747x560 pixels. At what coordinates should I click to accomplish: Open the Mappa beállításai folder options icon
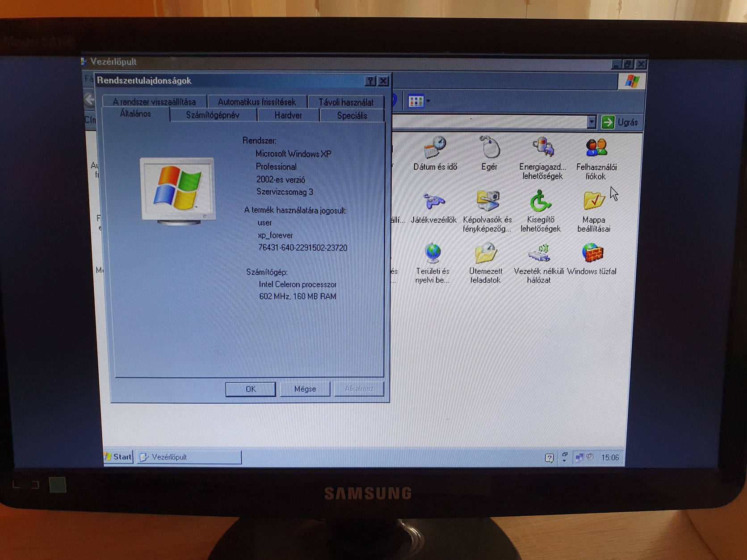click(594, 212)
